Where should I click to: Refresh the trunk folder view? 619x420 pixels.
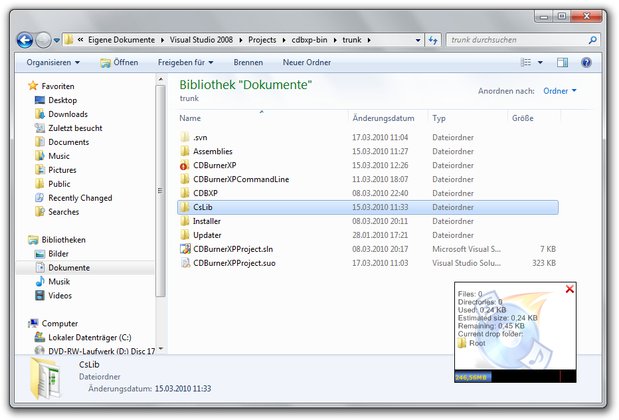pos(433,40)
